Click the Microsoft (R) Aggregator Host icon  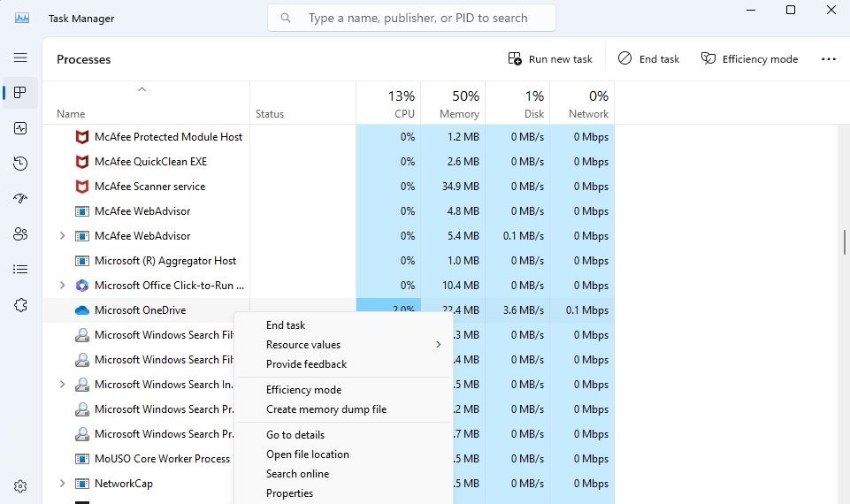click(x=82, y=261)
